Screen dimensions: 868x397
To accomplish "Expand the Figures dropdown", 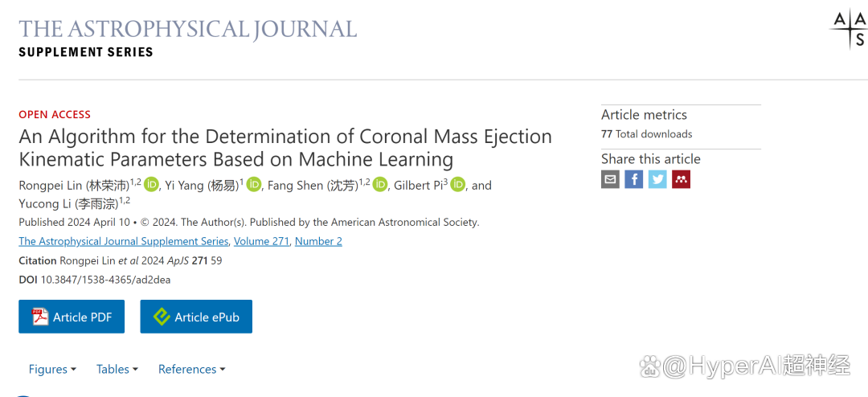I will [52, 369].
